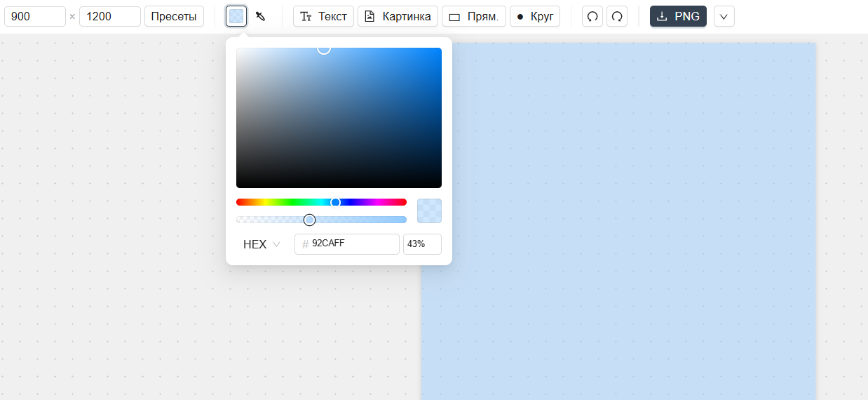868x400 pixels.
Task: Click the undo arrow icon
Action: tap(592, 16)
